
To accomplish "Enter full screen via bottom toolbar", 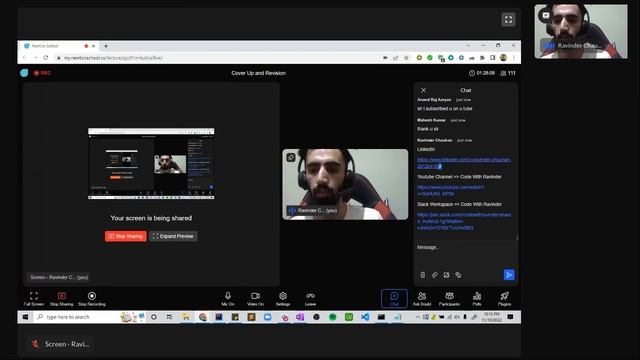I will click(34, 299).
